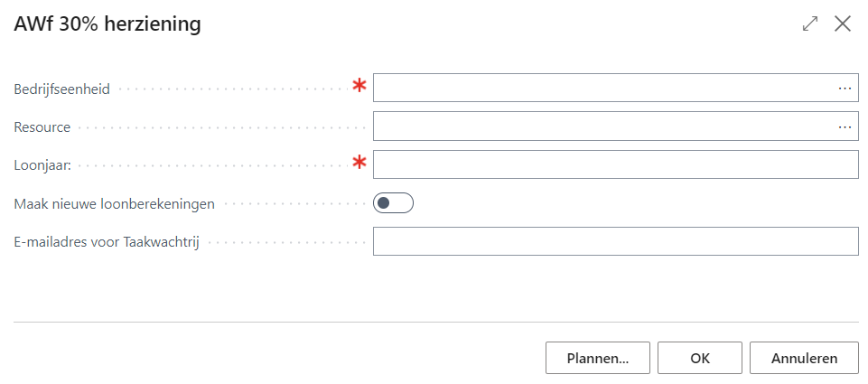
Task: Confirm with the OK button
Action: (x=700, y=358)
